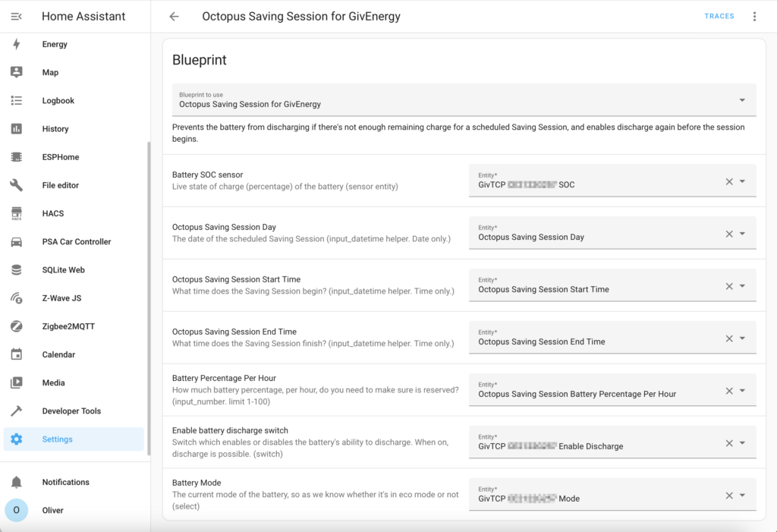Viewport: 777px width, 532px height.
Task: Expand the Battery Mode entity dropdown
Action: click(x=742, y=496)
